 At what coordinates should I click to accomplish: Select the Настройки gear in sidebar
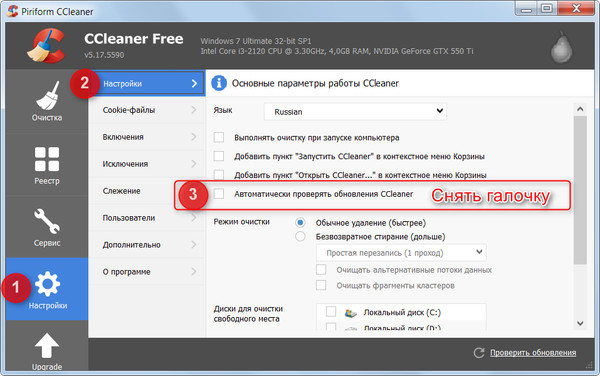pyautogui.click(x=47, y=289)
